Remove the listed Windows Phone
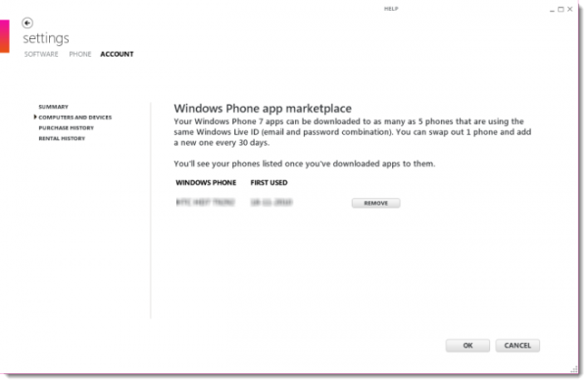Screen dimensions: 588x383 pos(375,203)
